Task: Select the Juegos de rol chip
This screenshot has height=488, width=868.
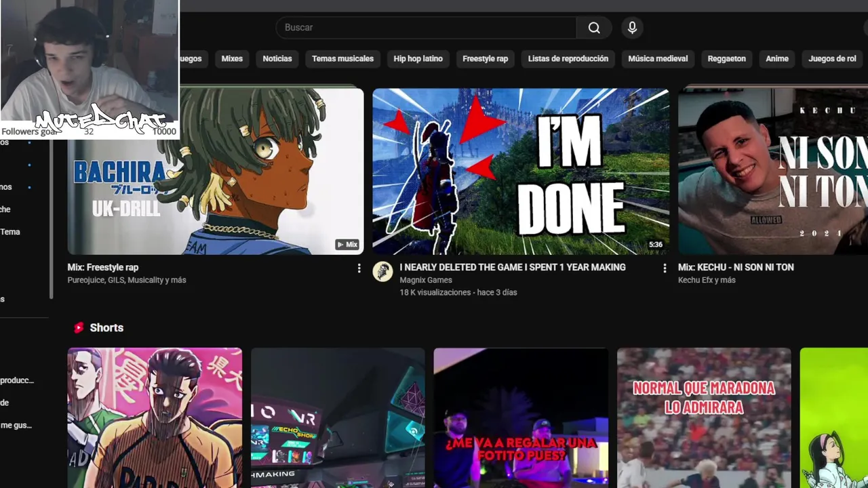Action: [x=832, y=59]
